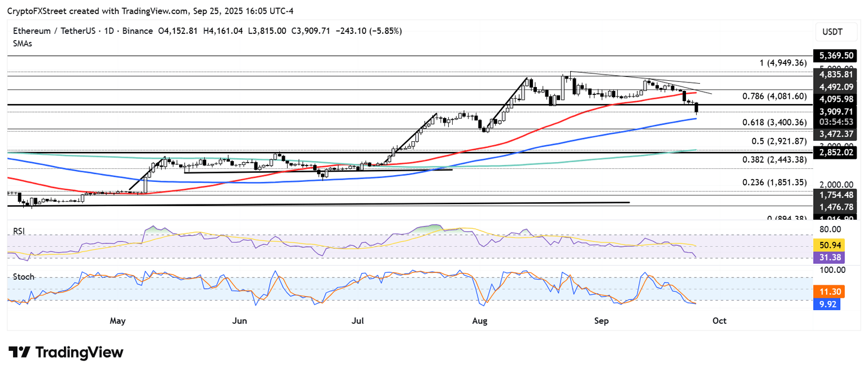Click the Oct marker on the time axis

pyautogui.click(x=719, y=321)
